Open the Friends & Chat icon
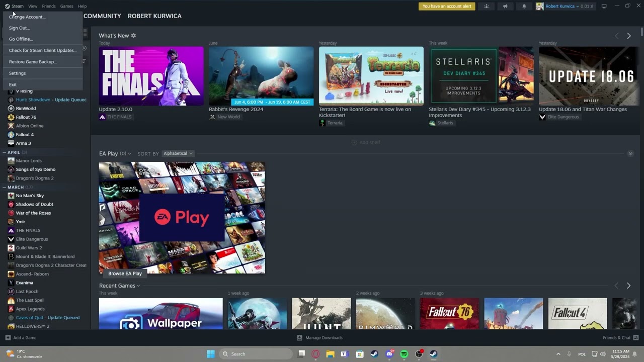 [636, 338]
